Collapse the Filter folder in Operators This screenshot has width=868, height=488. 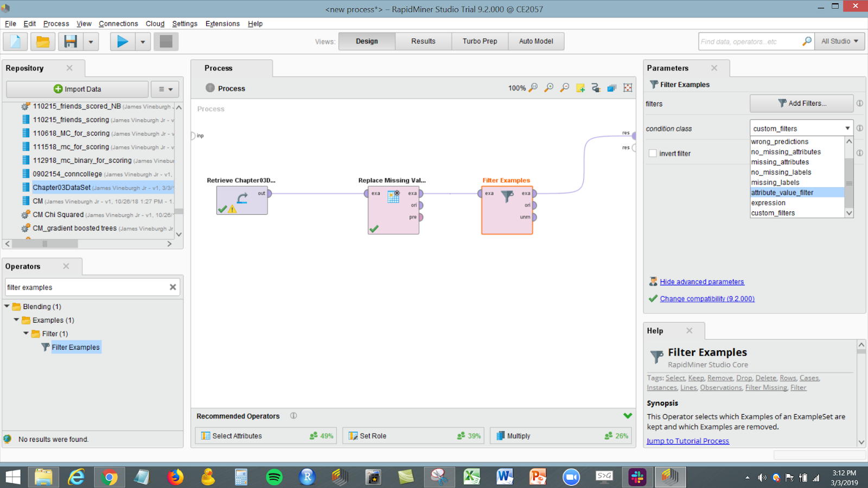(x=27, y=333)
